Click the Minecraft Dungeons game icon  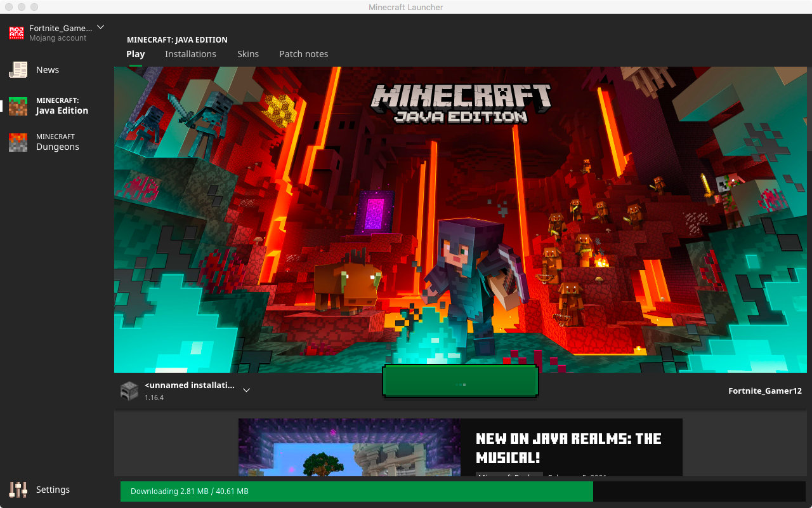[18, 142]
